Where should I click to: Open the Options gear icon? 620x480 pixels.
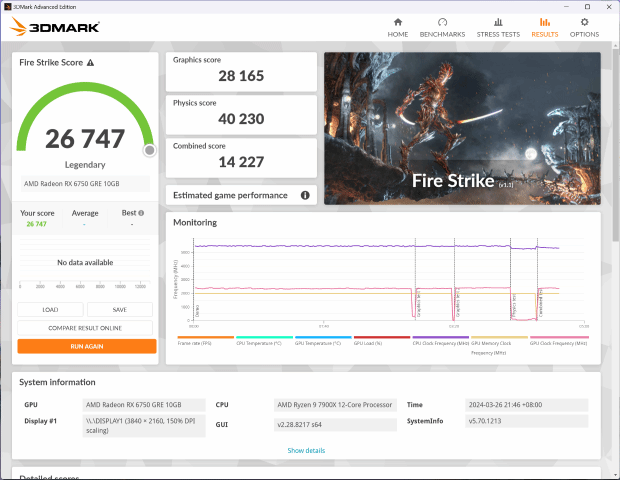click(584, 22)
